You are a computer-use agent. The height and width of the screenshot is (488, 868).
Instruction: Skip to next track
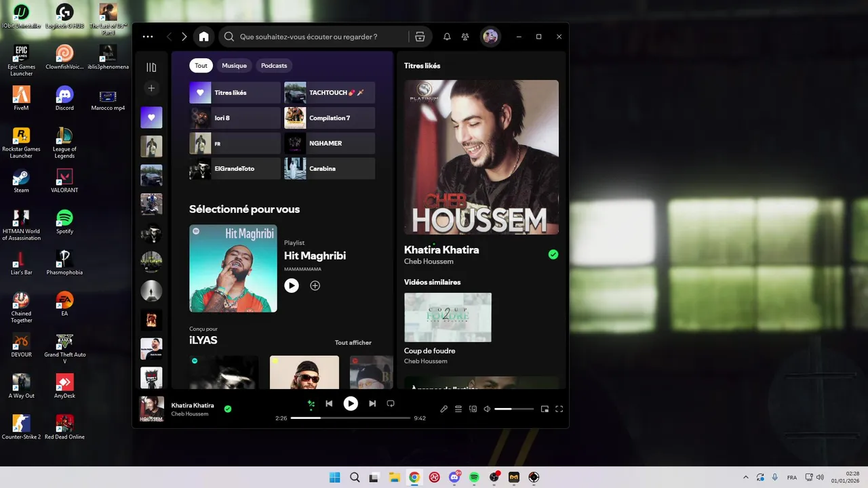click(372, 403)
